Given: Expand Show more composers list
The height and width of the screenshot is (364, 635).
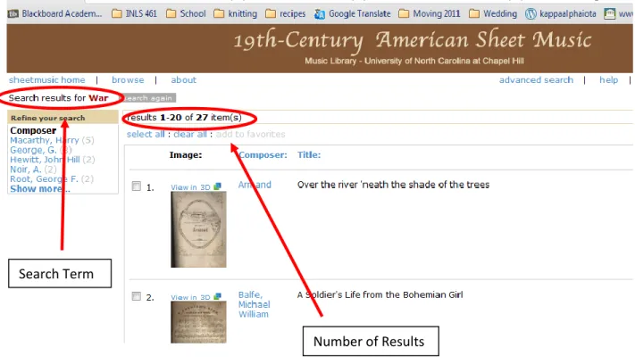Looking at the screenshot, I should [39, 189].
